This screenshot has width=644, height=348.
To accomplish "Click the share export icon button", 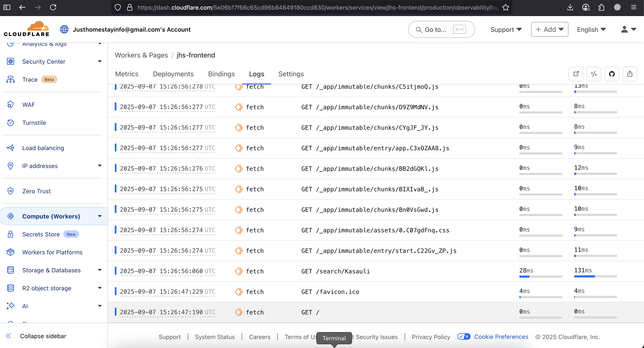I will pyautogui.click(x=629, y=74).
